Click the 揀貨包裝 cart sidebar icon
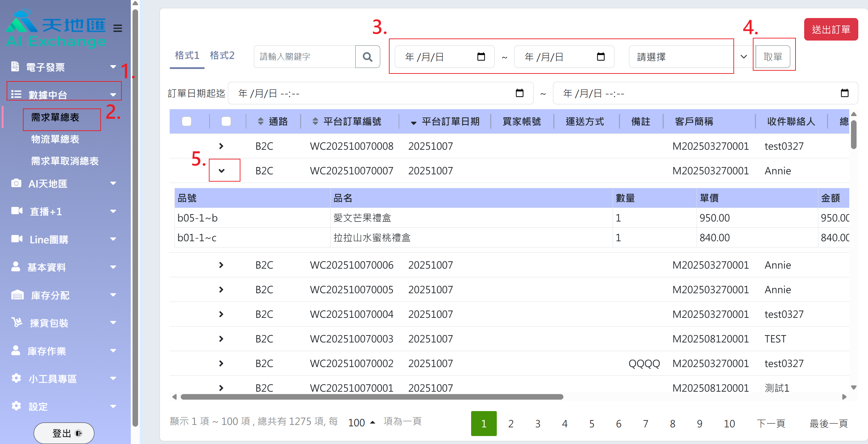 [x=17, y=323]
